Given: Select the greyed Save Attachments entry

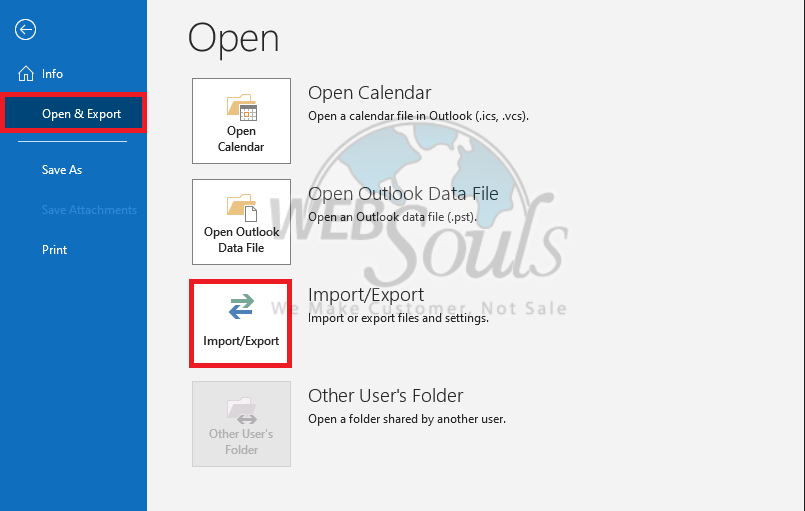Looking at the screenshot, I should pyautogui.click(x=89, y=210).
